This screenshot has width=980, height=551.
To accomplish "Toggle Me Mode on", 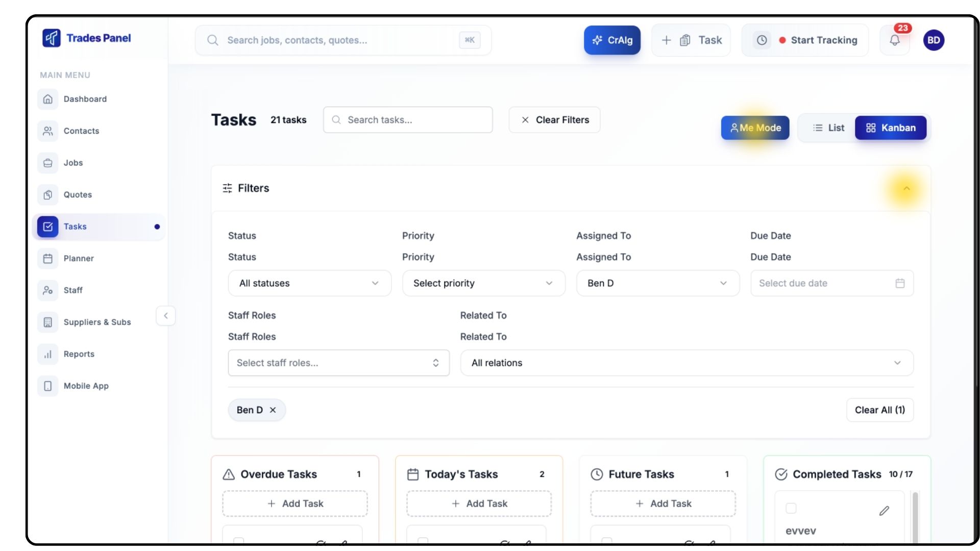I will point(755,128).
